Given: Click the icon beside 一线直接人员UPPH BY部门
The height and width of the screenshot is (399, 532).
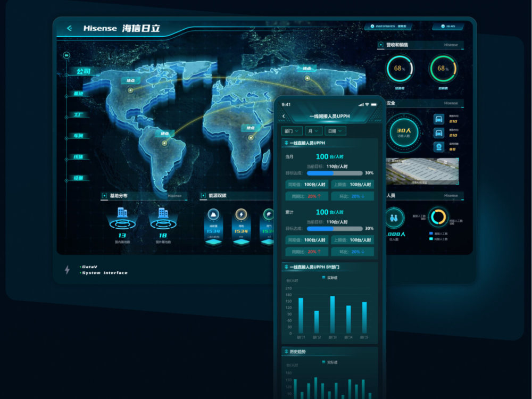Looking at the screenshot, I should point(286,267).
